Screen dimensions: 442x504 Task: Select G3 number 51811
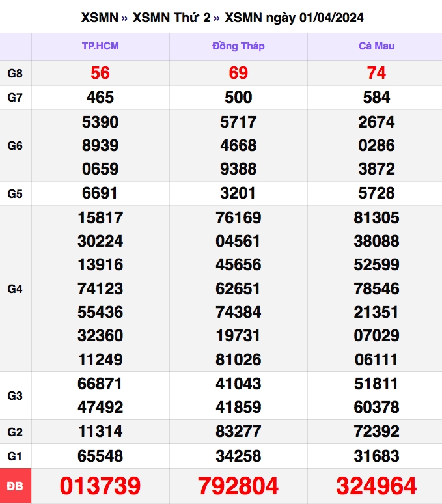376,384
